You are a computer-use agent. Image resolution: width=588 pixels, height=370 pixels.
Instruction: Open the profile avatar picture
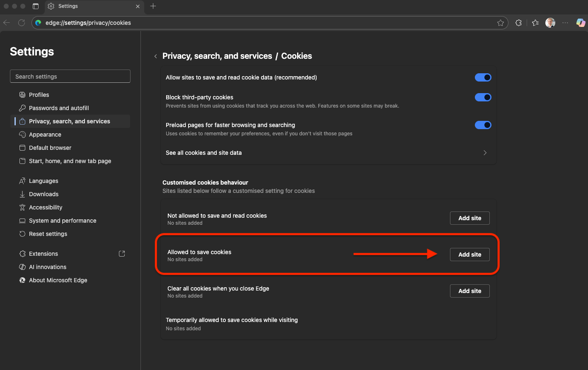click(550, 23)
